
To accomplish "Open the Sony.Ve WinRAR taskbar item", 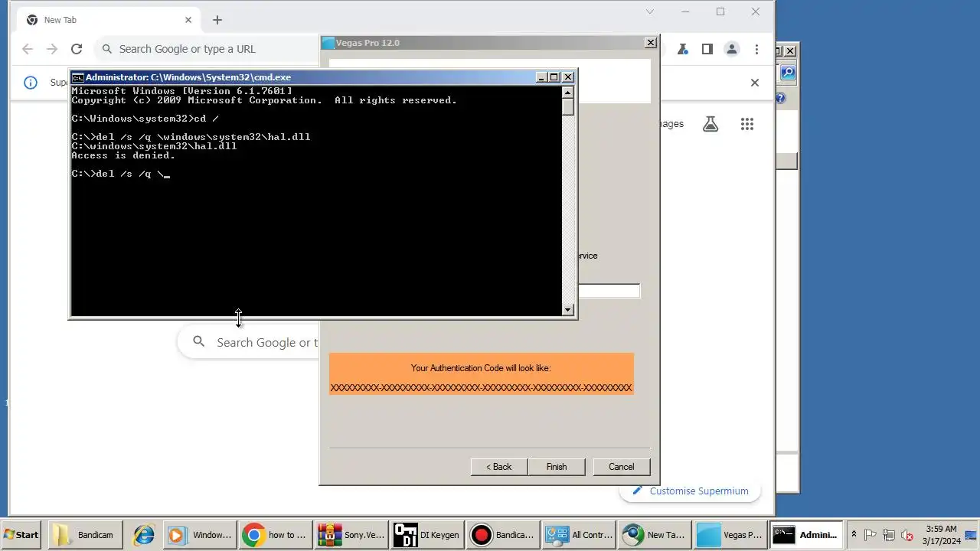I will [x=351, y=535].
